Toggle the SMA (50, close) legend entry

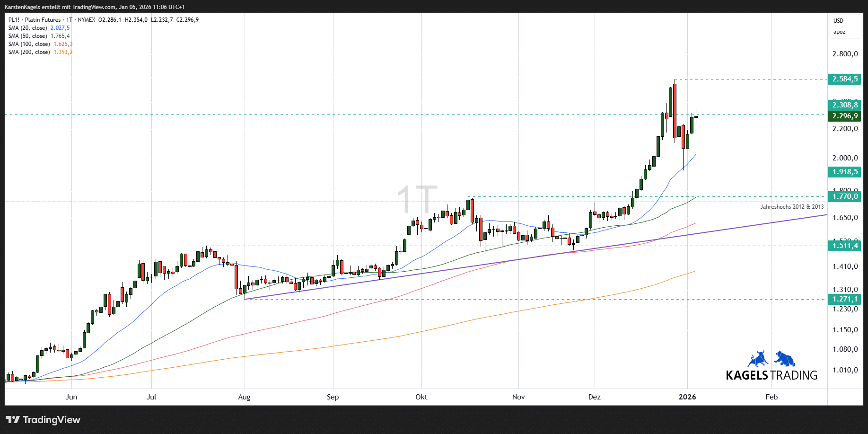coord(28,36)
